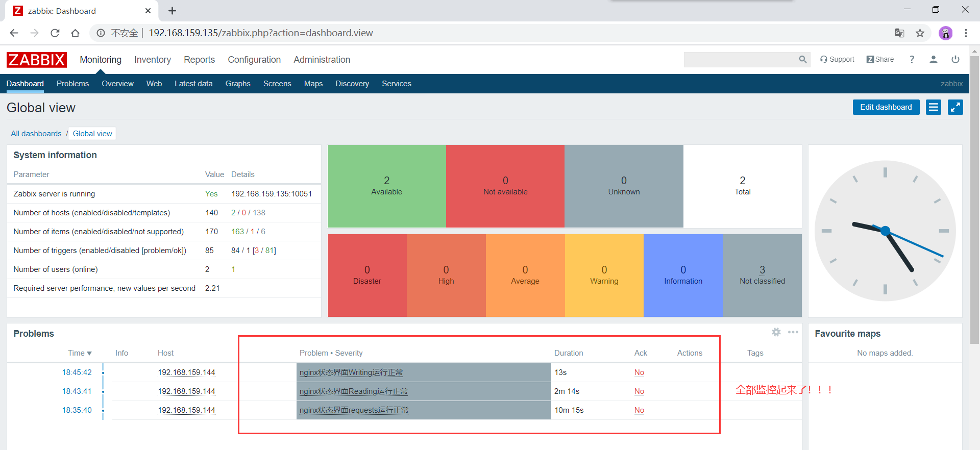
Task: Select green Available hosts tile
Action: tap(387, 186)
